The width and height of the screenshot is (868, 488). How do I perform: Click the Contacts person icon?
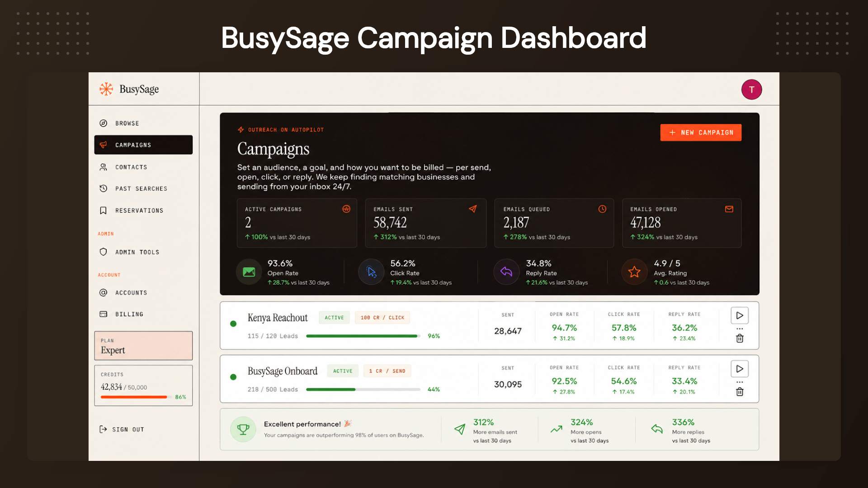coord(104,167)
